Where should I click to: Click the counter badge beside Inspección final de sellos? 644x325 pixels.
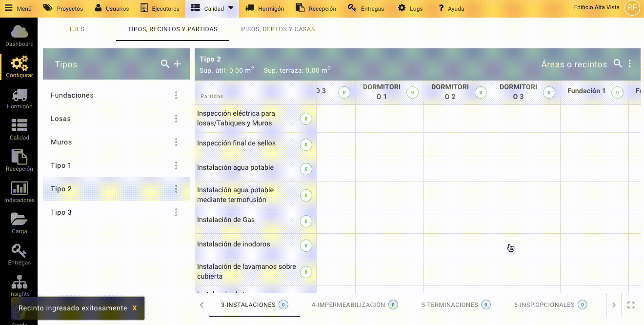tap(306, 144)
